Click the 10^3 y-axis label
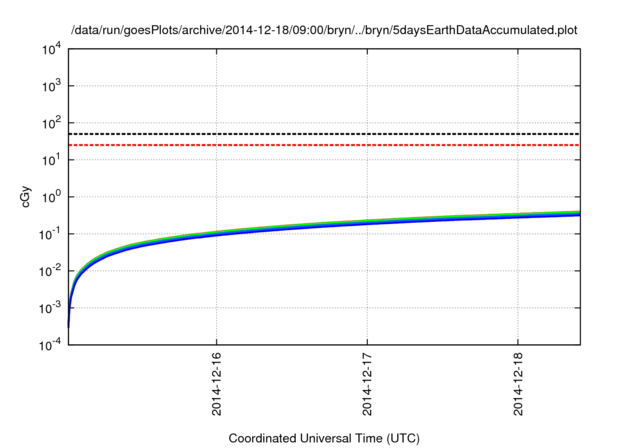The image size is (640, 448). tap(51, 86)
